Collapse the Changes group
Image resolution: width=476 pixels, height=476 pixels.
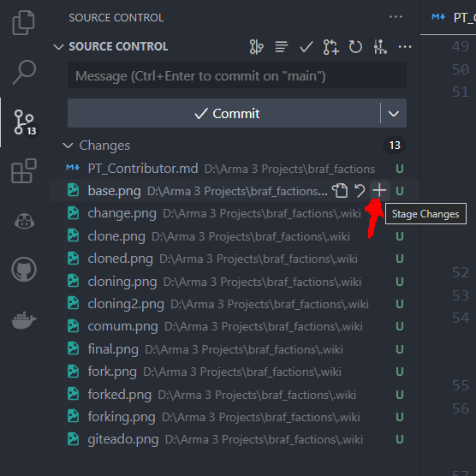tap(68, 146)
